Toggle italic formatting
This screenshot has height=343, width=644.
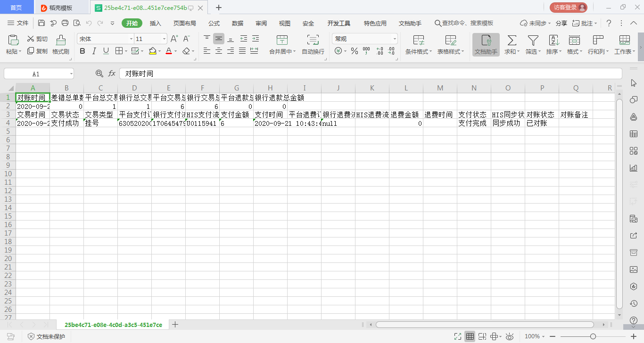[x=94, y=50]
